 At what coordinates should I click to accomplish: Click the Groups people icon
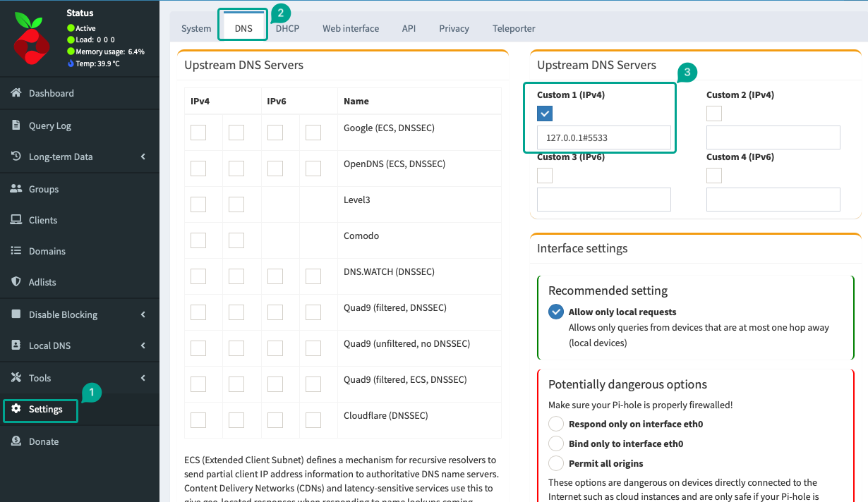pos(16,189)
